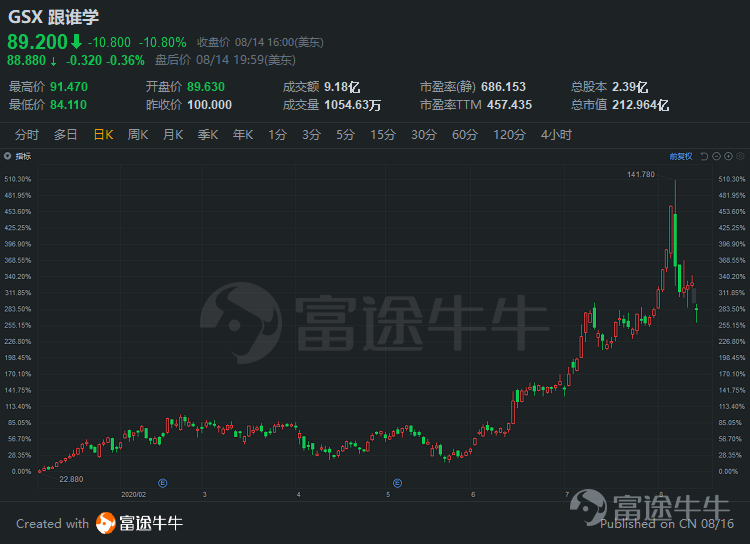The width and height of the screenshot is (750, 544).
Task: Select the 周K weekly candlestick tab
Action: pos(138,135)
